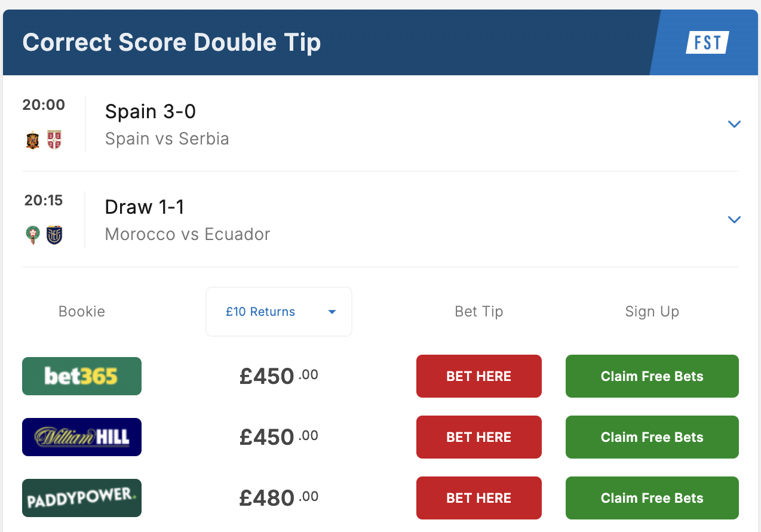The height and width of the screenshot is (532, 761).
Task: Select the Spain vs Serbia match text
Action: click(x=167, y=139)
